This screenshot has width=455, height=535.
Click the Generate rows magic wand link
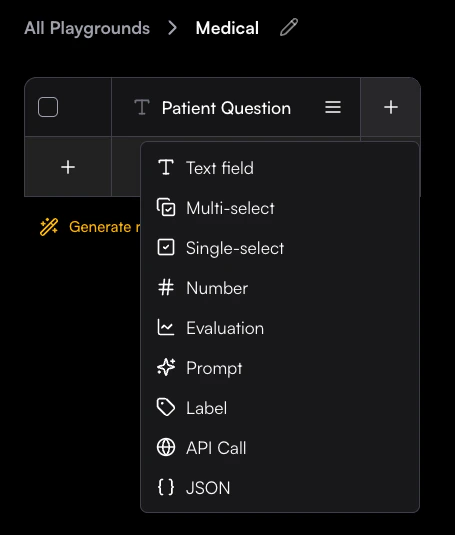point(90,227)
